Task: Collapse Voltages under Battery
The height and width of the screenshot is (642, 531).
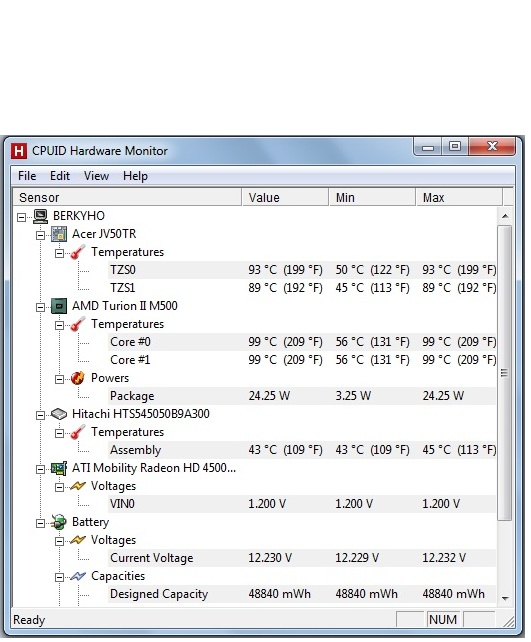Action: (59, 541)
